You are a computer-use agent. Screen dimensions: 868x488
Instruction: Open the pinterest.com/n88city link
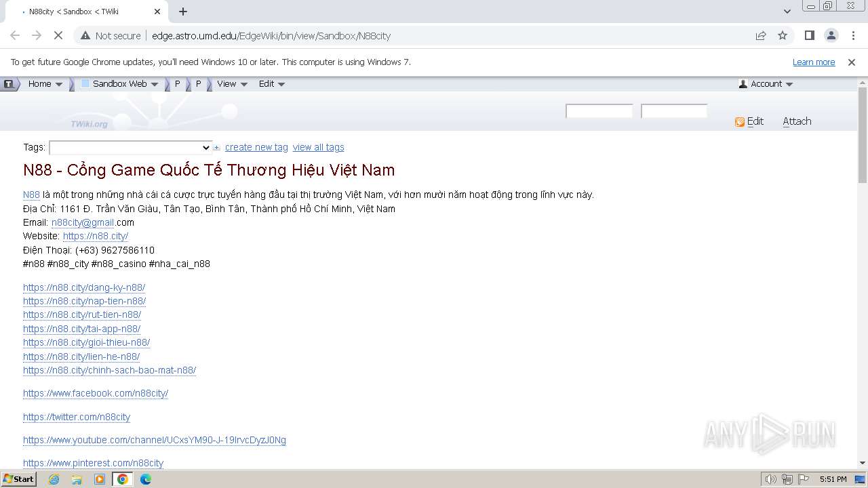click(x=93, y=463)
